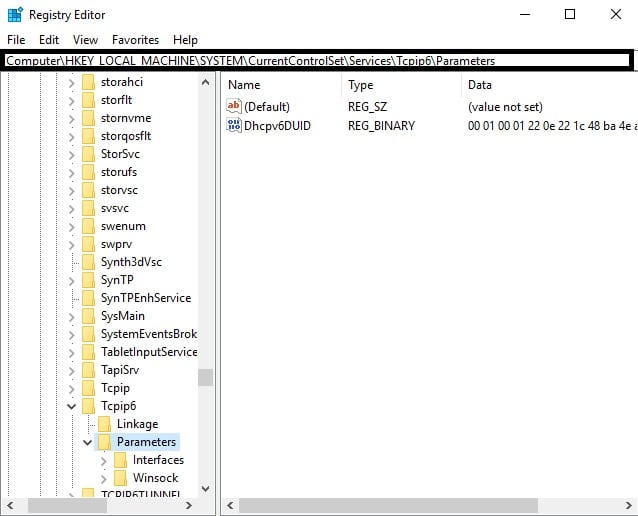The width and height of the screenshot is (638, 516).
Task: Select the (Default) value name
Action: point(267,107)
